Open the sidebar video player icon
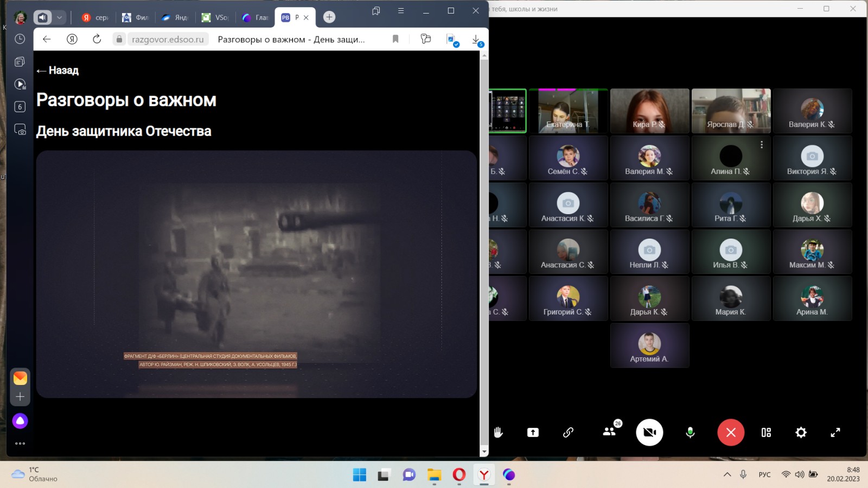This screenshot has height=488, width=868. click(20, 84)
